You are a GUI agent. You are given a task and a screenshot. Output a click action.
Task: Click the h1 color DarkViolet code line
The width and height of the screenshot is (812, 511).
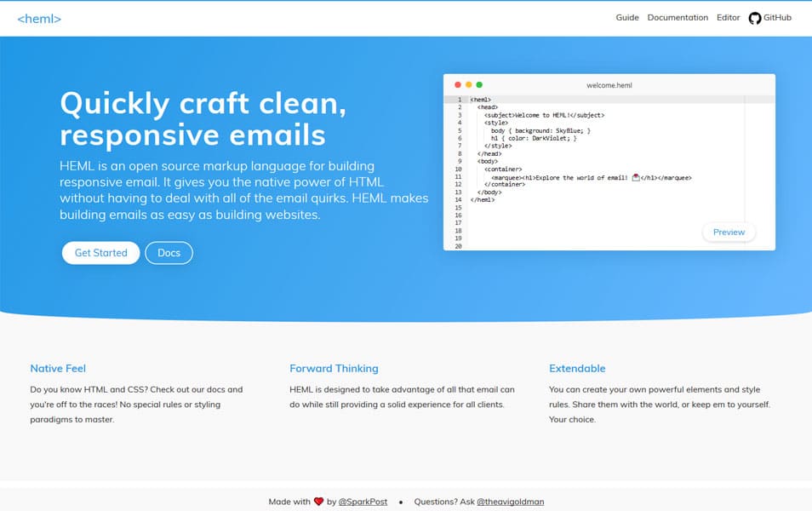point(534,138)
